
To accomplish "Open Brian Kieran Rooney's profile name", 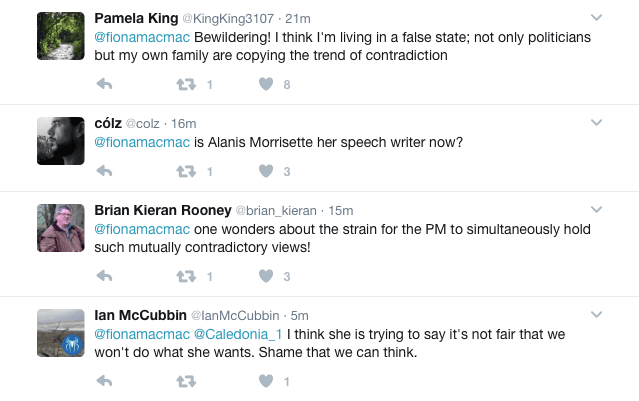I will coord(163,210).
